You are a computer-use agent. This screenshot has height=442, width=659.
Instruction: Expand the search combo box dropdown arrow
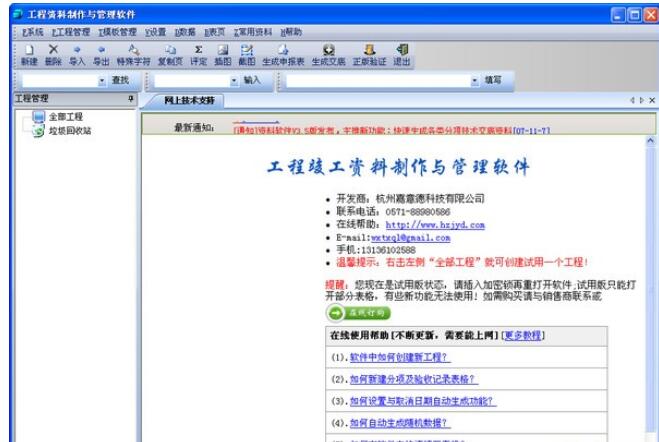coord(102,81)
